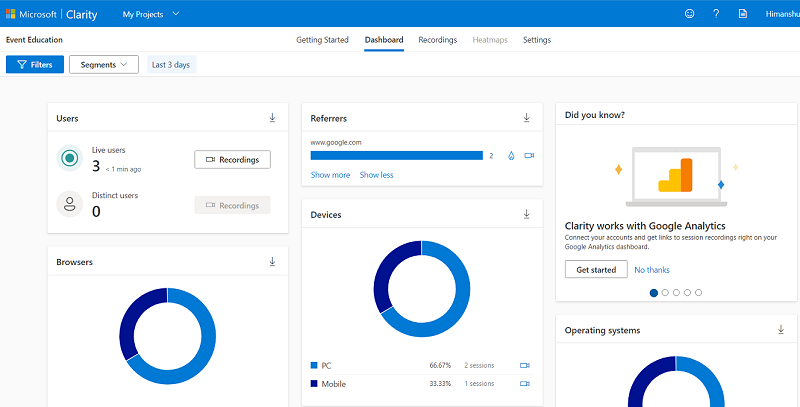Select second carousel dot in Did you know
Screen dimensions: 800x407
665,293
